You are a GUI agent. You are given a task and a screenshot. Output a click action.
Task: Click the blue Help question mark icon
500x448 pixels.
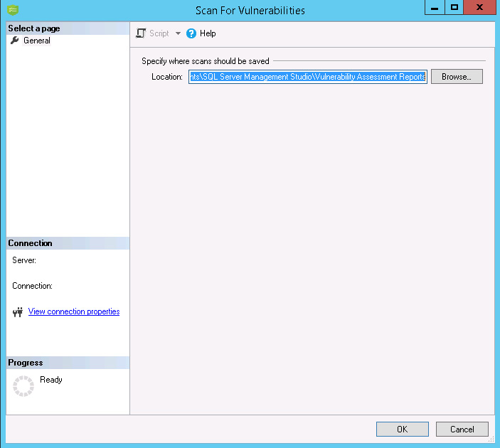[x=191, y=33]
